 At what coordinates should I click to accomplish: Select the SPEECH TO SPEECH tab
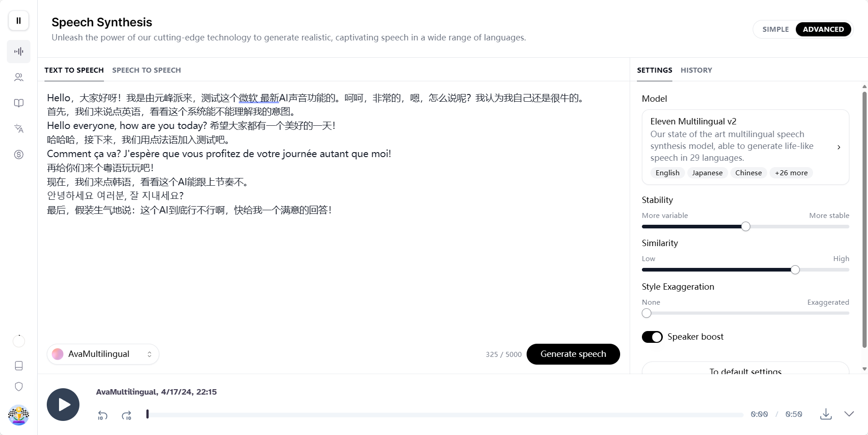point(147,70)
